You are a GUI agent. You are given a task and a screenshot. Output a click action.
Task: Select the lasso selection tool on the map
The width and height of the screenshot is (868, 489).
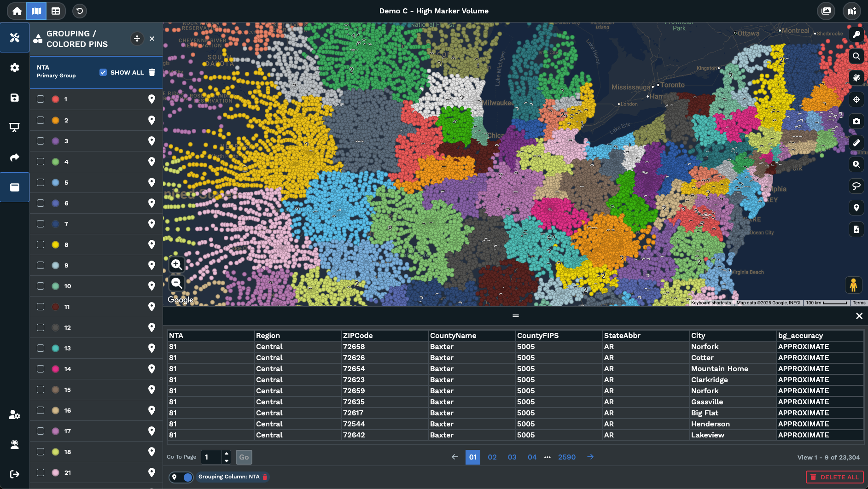click(x=856, y=186)
